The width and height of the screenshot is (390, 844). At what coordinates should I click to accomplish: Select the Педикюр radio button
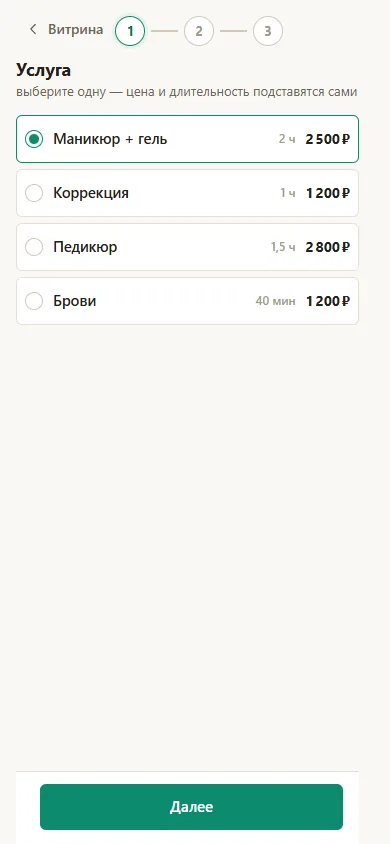tap(34, 247)
